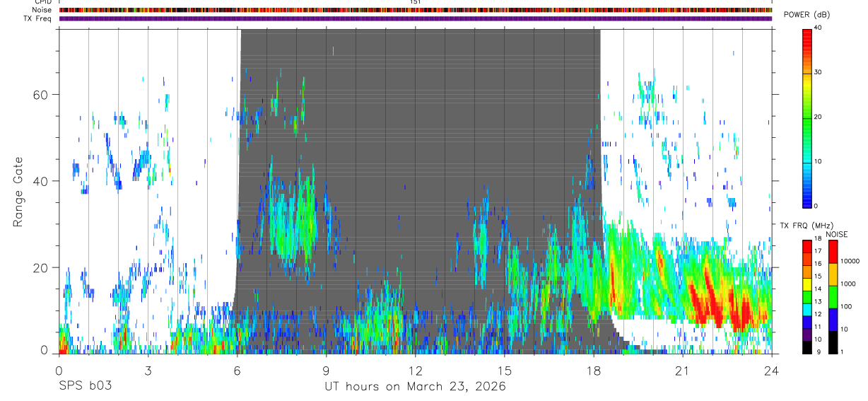Click the 10000 noise scale label
The width and height of the screenshot is (868, 401).
tap(850, 261)
